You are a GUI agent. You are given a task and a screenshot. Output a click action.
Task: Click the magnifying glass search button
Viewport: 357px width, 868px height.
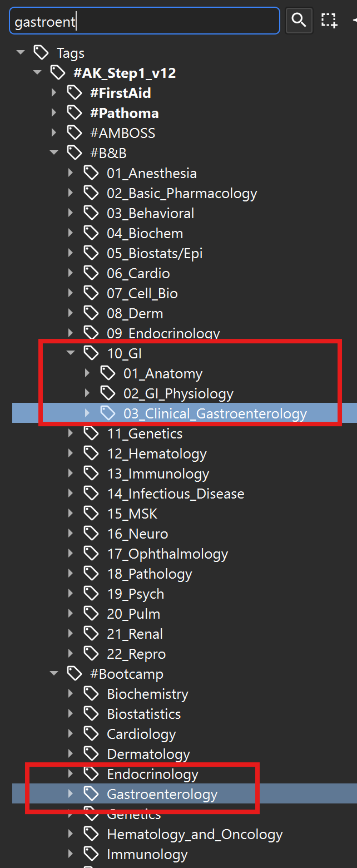[x=299, y=21]
